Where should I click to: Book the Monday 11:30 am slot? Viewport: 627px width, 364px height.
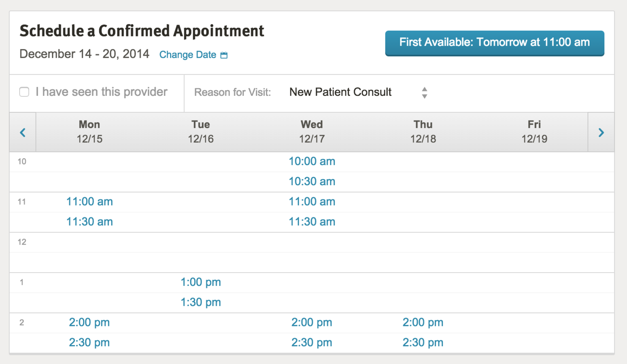point(89,222)
